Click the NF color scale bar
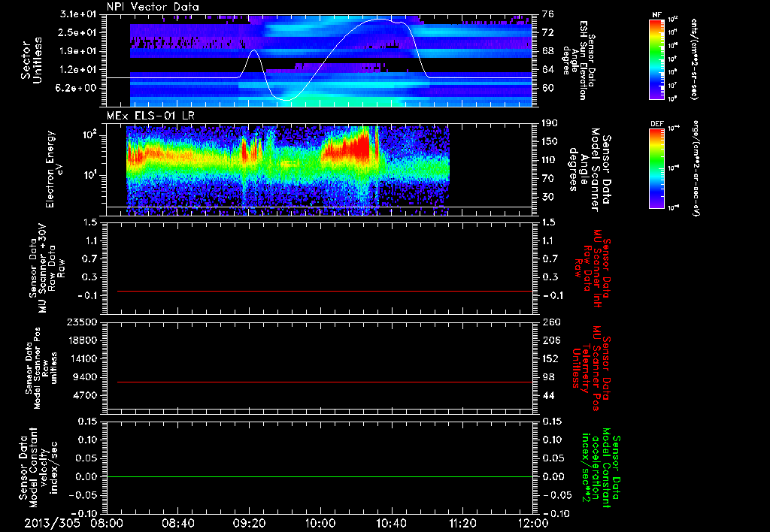Screen dimensions: 770x532 point(657,59)
